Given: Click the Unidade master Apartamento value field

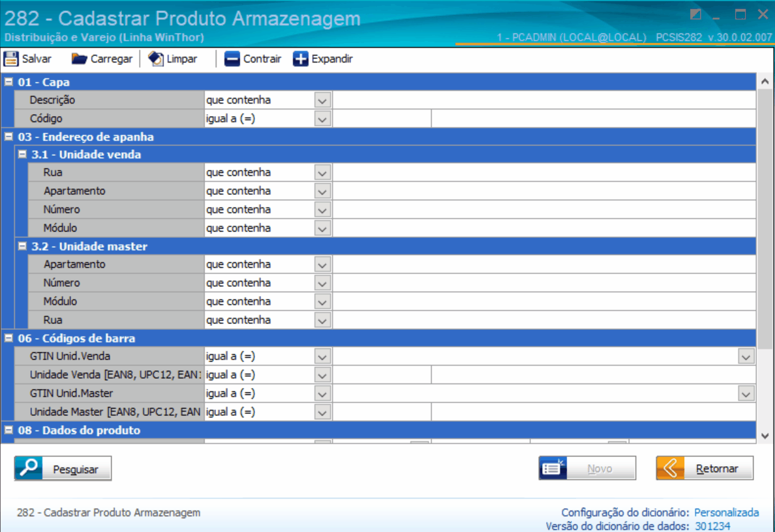Looking at the screenshot, I should click(x=544, y=264).
